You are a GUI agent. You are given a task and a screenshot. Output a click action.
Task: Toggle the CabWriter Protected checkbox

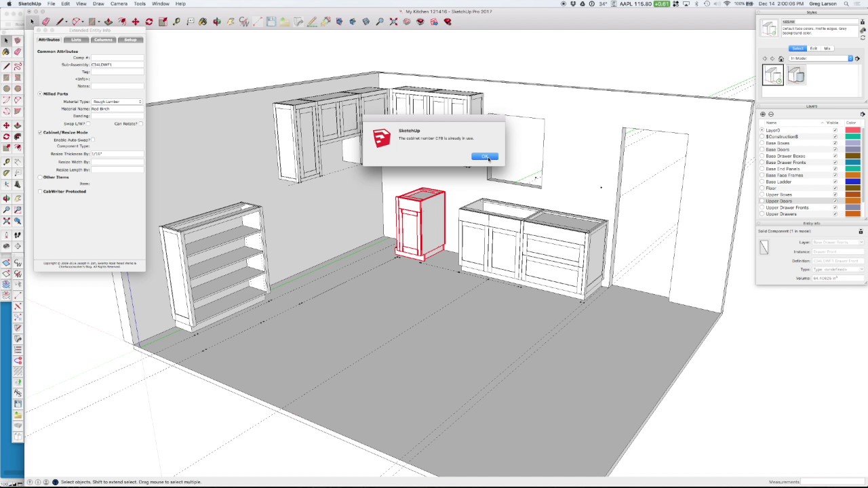pyautogui.click(x=40, y=191)
